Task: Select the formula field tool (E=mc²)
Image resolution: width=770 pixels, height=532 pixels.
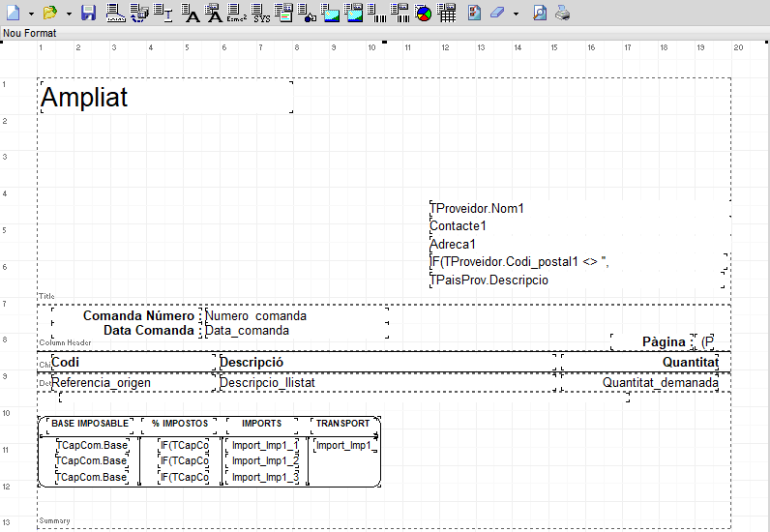Action: pyautogui.click(x=237, y=13)
